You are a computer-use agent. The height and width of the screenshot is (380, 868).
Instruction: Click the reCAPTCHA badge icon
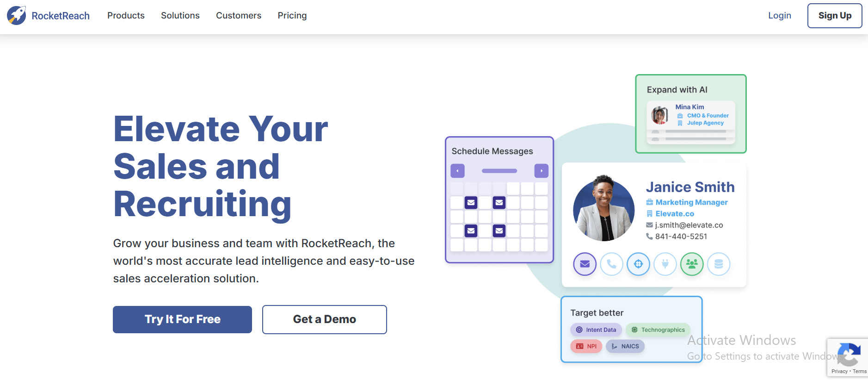pos(849,355)
